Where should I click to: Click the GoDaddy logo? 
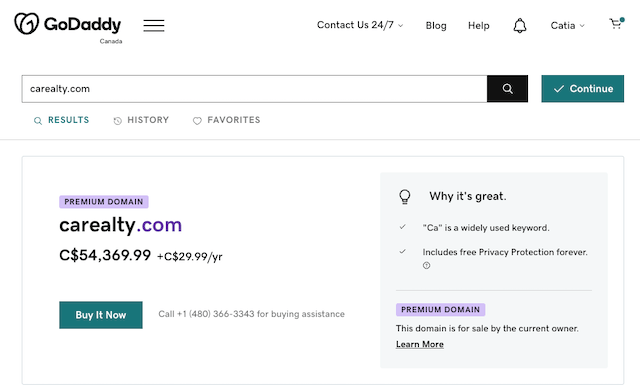pos(68,24)
